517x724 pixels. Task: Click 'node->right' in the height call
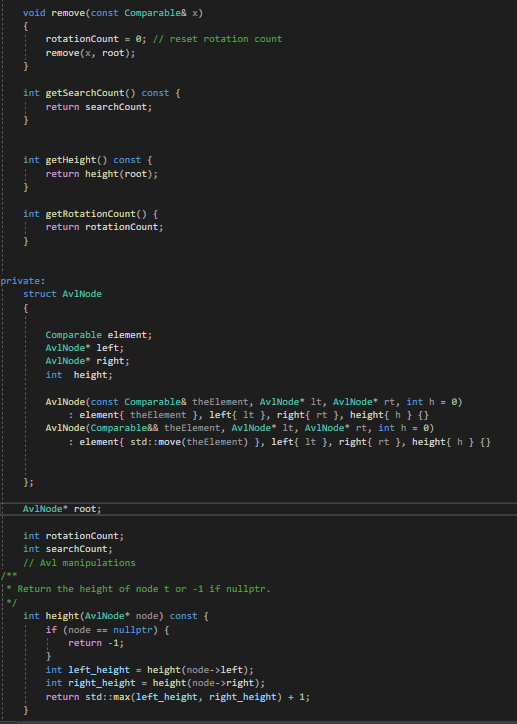(222, 683)
